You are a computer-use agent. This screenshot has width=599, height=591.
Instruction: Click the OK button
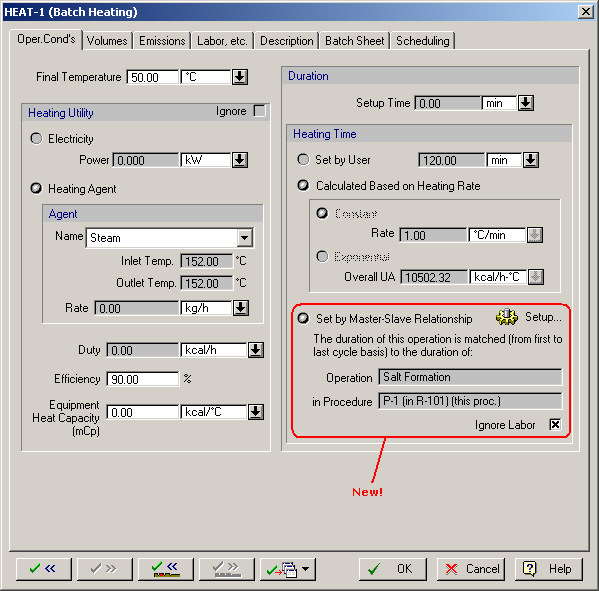(393, 569)
